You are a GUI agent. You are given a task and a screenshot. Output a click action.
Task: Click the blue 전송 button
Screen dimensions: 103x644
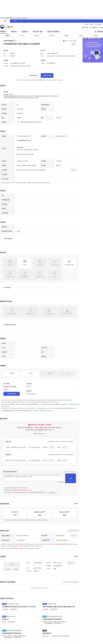click(x=70, y=478)
